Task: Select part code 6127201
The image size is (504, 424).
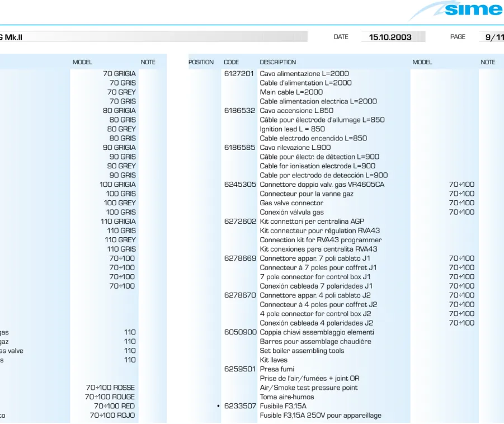Action: coord(239,74)
